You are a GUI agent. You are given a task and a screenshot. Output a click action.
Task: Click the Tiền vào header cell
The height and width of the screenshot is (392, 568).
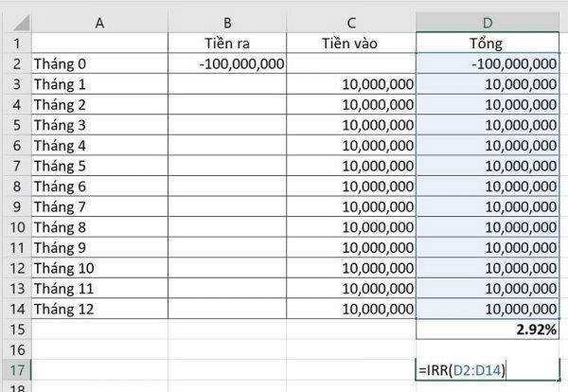tap(352, 44)
